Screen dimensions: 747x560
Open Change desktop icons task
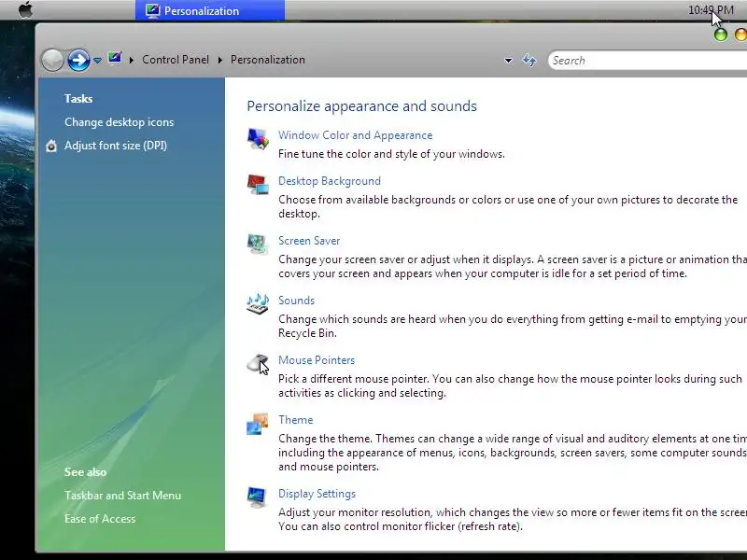coord(120,122)
